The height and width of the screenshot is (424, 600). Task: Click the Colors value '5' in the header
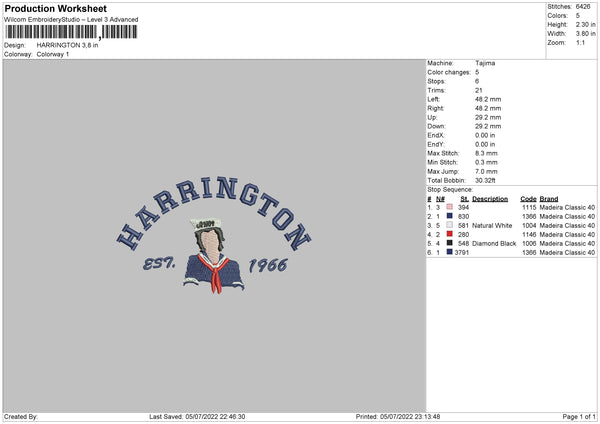(x=577, y=16)
